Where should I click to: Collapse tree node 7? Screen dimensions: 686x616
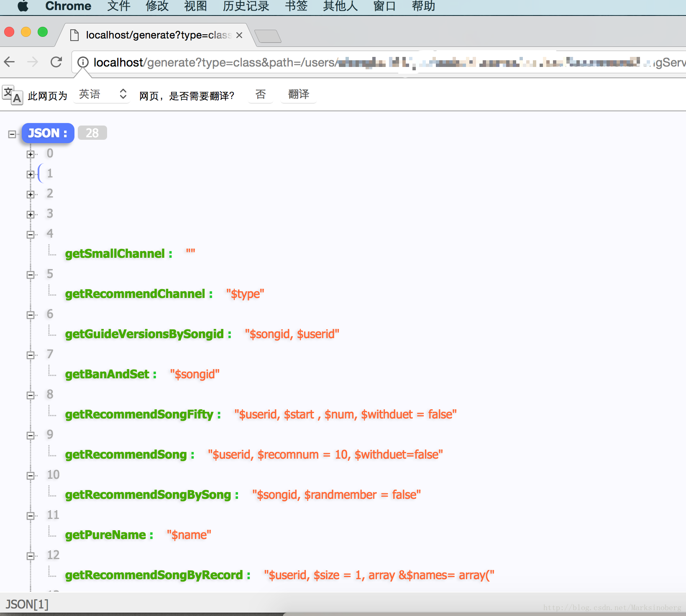[x=31, y=355]
